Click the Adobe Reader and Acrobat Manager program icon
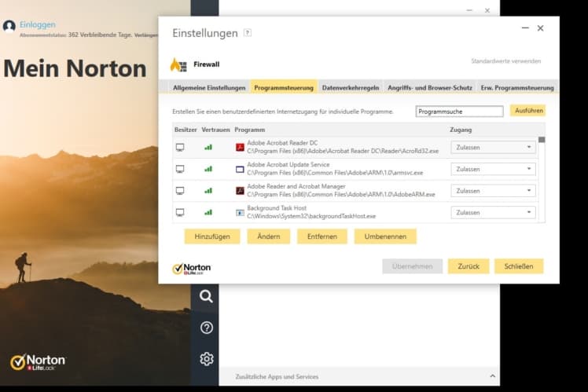 click(240, 191)
